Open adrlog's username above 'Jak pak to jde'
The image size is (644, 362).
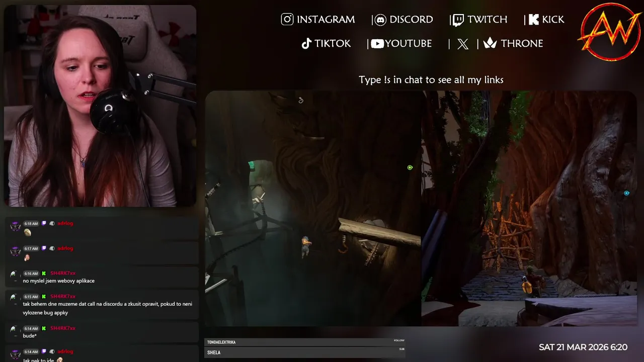tap(65, 352)
